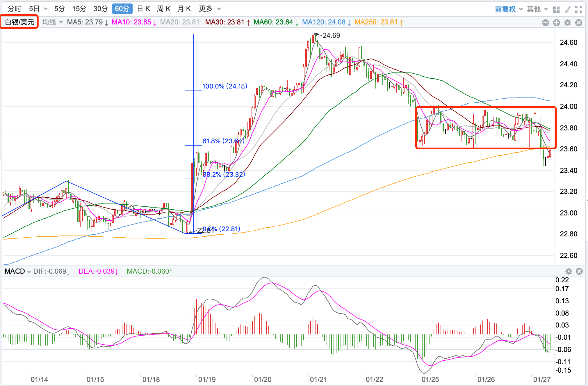588x386 pixels.
Task: Click the 61.8% (23.64) Fibonacci level label
Action: point(223,141)
